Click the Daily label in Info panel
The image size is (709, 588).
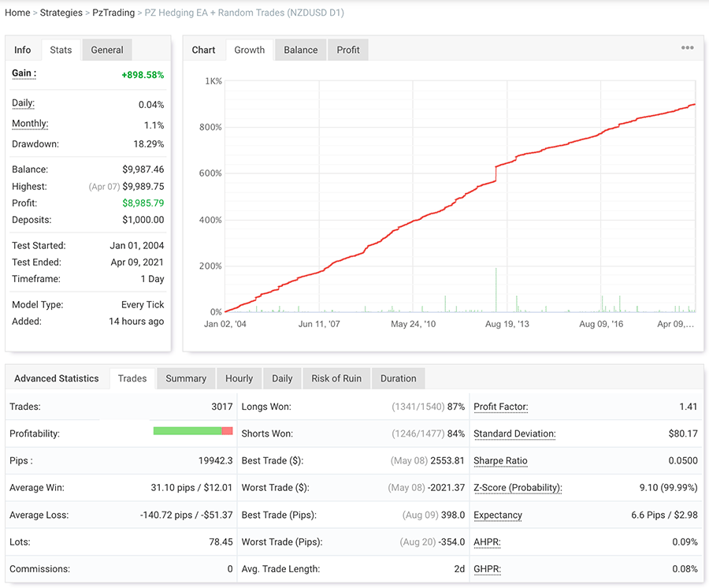click(x=23, y=103)
